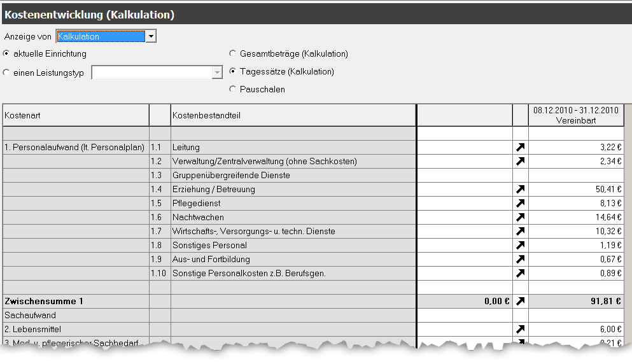Screen dimensions: 632x364
Task: Click the 'Kostenbestandteil' column header
Action: tap(293, 115)
